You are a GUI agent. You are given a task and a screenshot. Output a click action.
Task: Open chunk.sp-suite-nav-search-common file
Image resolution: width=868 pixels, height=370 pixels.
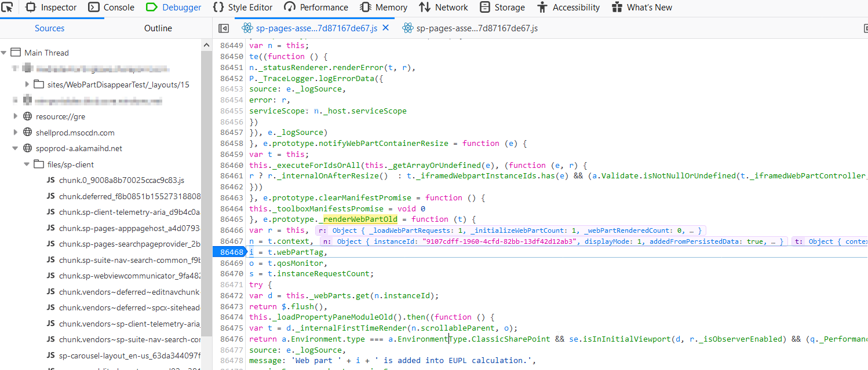pyautogui.click(x=130, y=260)
